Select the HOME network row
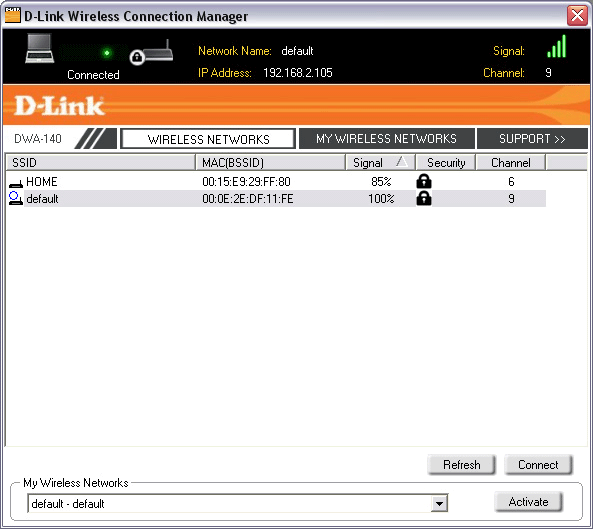The image size is (593, 529). pyautogui.click(x=277, y=182)
